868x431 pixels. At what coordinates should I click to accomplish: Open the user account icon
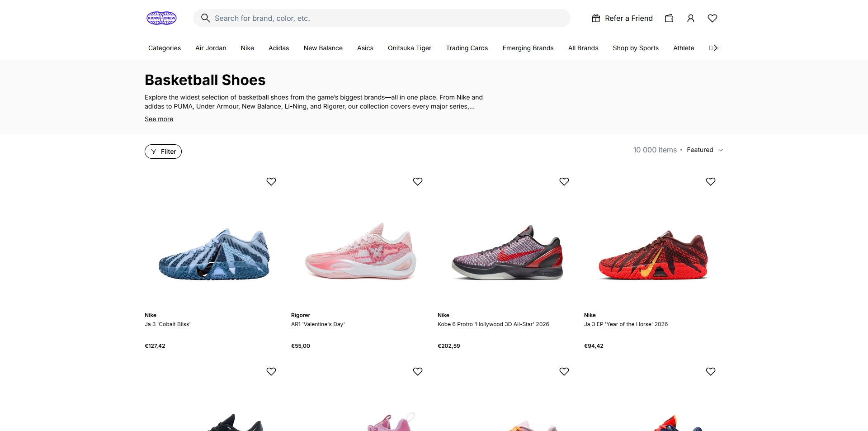[x=690, y=18]
